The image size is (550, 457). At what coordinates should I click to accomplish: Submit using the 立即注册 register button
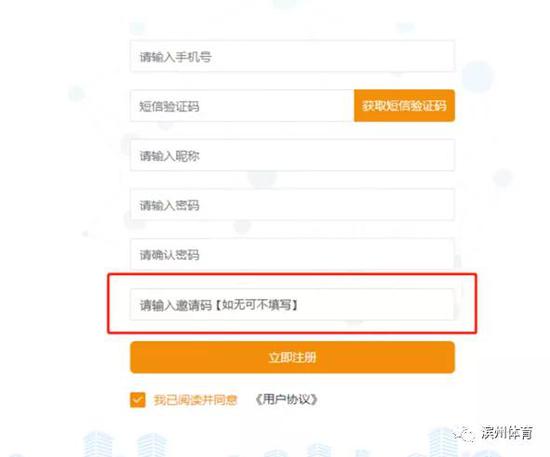[292, 357]
